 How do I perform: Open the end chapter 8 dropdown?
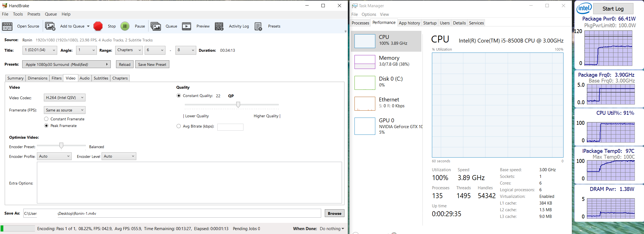pyautogui.click(x=186, y=50)
